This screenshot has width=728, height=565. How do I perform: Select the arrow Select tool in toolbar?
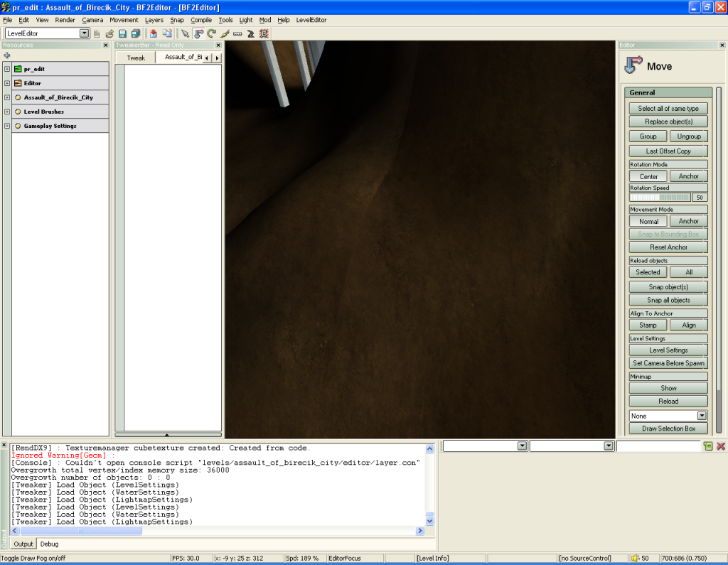186,33
